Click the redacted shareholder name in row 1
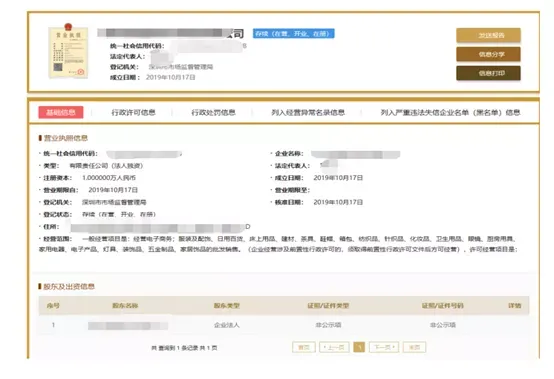This screenshot has height=379, width=554. [x=128, y=326]
